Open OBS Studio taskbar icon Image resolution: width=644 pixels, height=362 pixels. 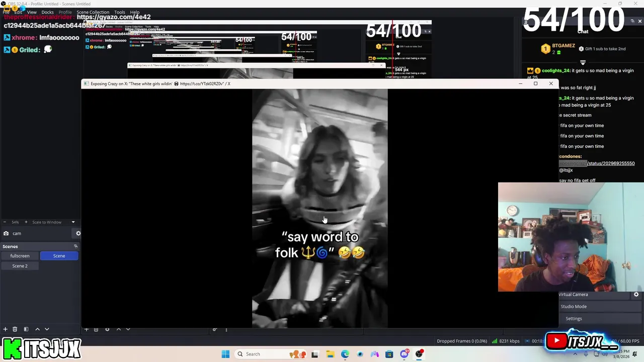pos(419,354)
